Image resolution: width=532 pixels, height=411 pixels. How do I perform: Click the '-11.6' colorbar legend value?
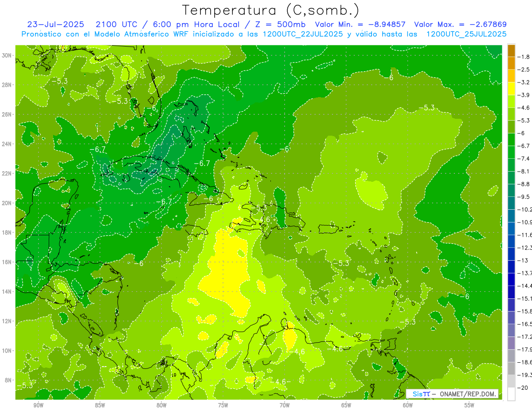[524, 235]
